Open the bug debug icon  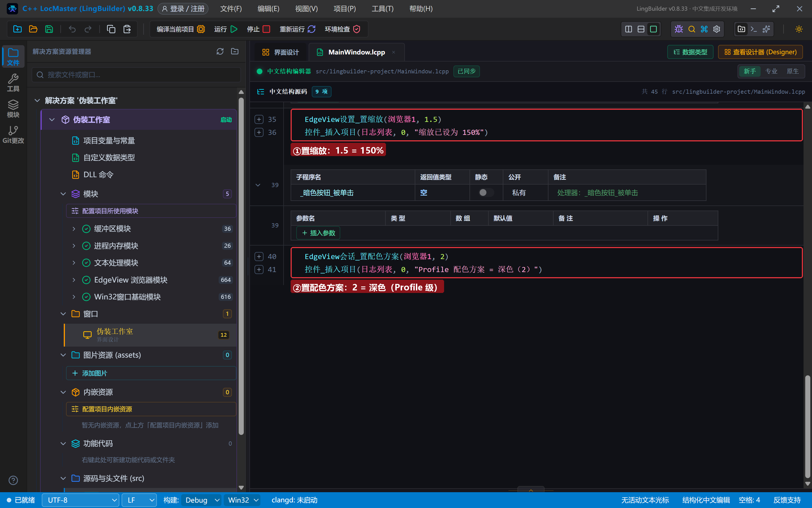[679, 29]
